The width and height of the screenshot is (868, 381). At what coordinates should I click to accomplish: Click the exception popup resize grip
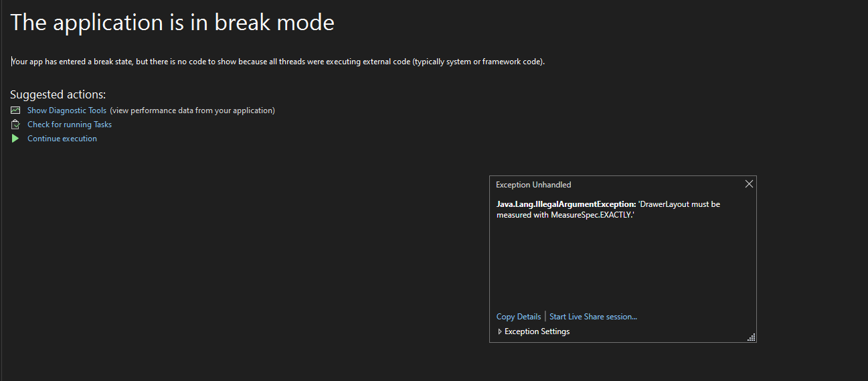click(x=752, y=337)
